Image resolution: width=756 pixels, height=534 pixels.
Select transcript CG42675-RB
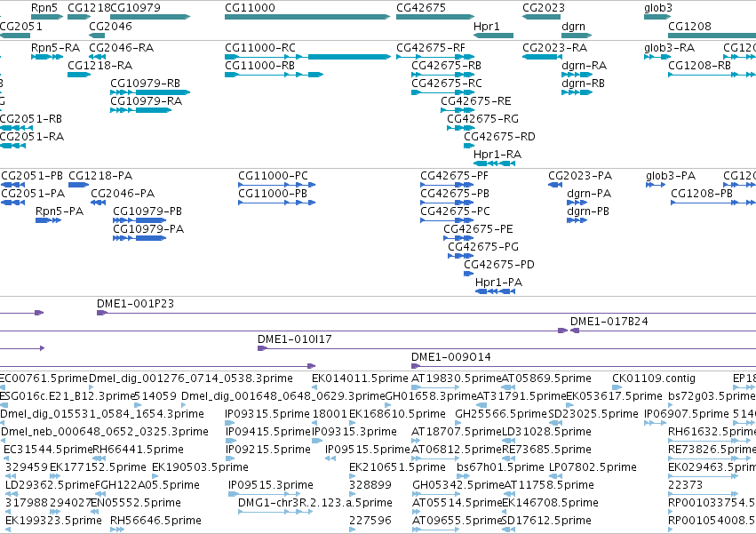pos(442,75)
